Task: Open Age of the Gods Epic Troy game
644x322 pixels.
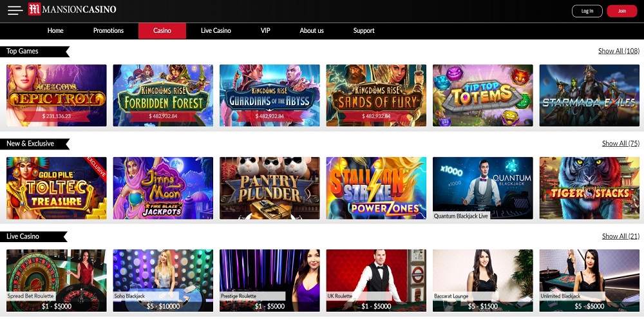Action: click(57, 95)
